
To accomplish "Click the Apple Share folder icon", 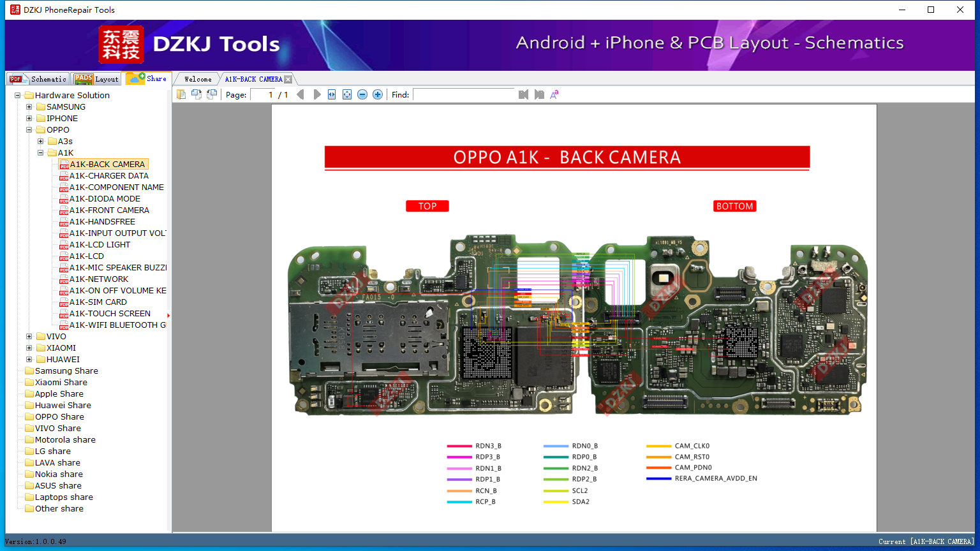I will [29, 393].
